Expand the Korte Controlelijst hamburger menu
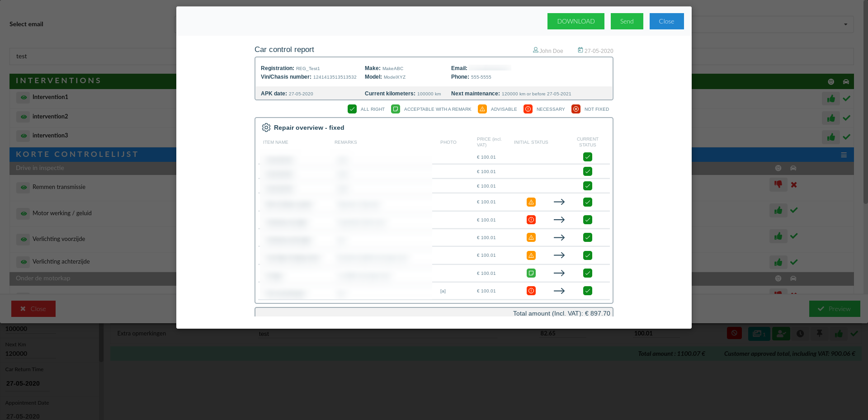This screenshot has height=420, width=868. (x=844, y=155)
